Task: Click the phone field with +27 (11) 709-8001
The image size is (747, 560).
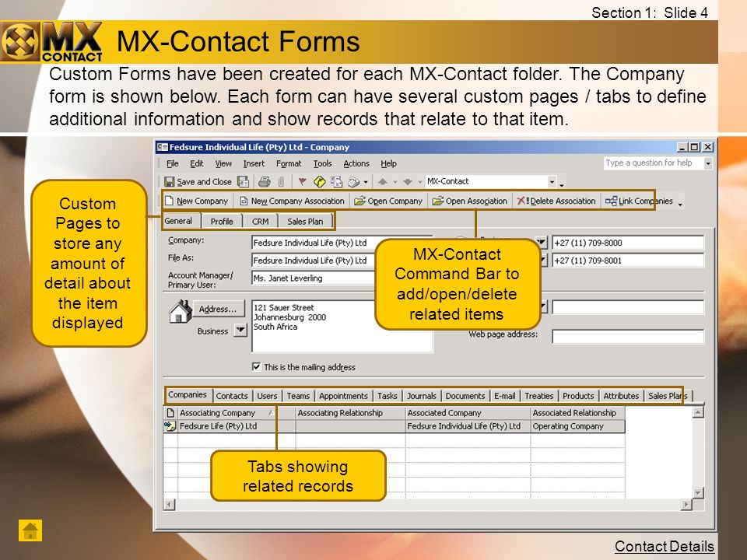Action: click(x=628, y=261)
